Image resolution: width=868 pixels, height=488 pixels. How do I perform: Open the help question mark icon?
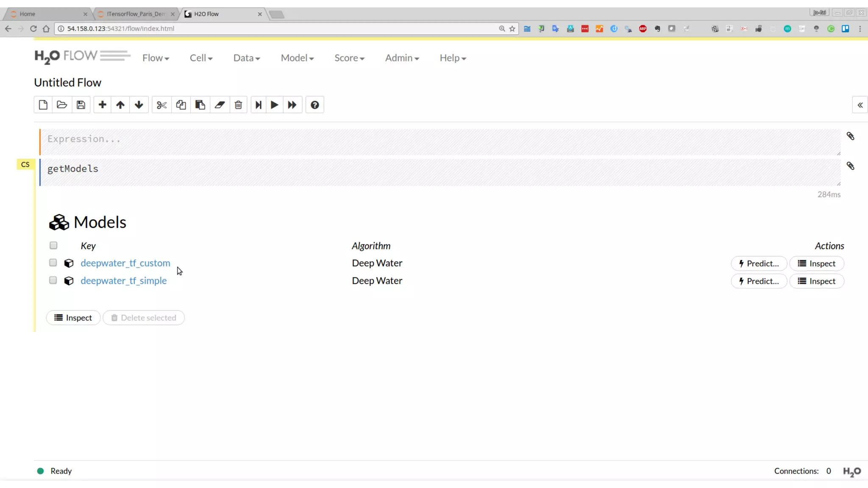click(x=314, y=105)
